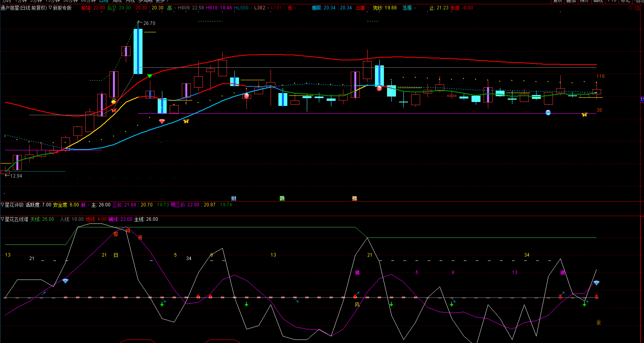Click the yellow butterfly beside the 38 label
Screen dimensions: 644x343
pos(584,114)
